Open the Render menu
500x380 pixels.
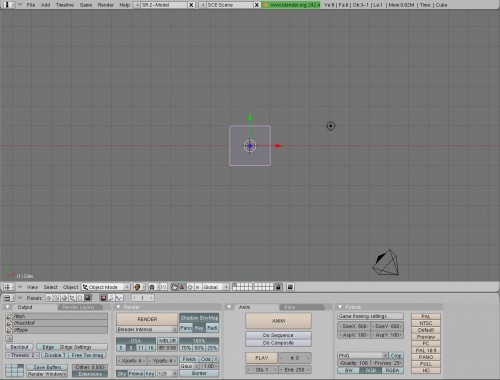tap(106, 5)
